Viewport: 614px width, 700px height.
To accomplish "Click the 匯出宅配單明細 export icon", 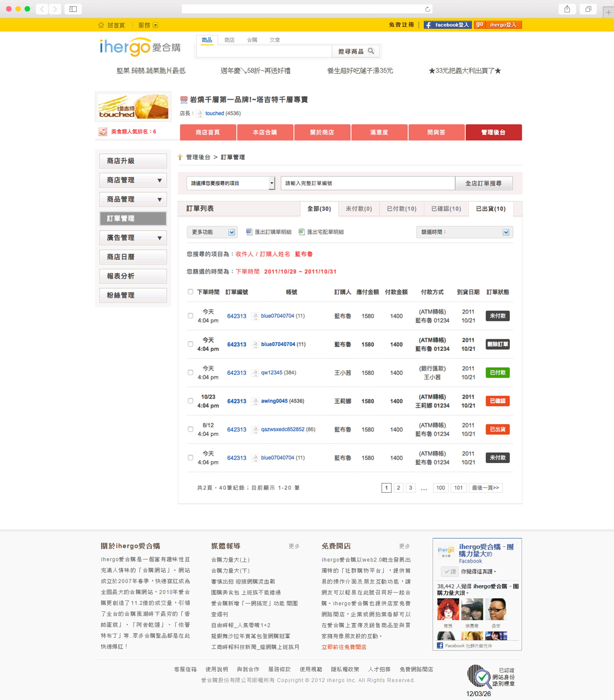I will [x=301, y=232].
